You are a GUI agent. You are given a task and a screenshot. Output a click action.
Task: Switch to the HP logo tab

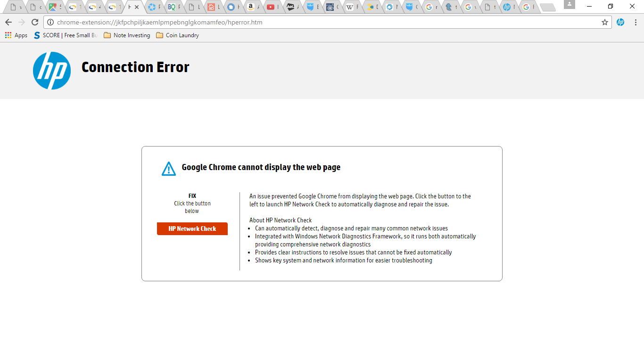508,7
